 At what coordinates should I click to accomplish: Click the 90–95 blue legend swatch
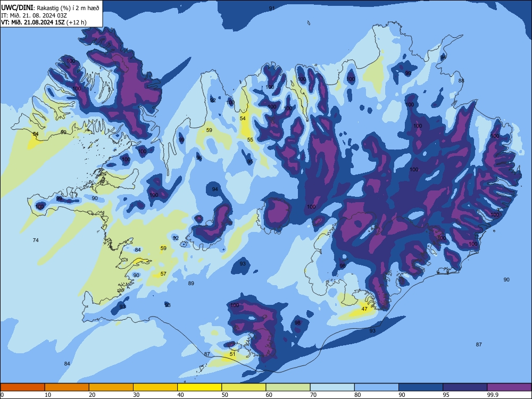click(x=421, y=387)
